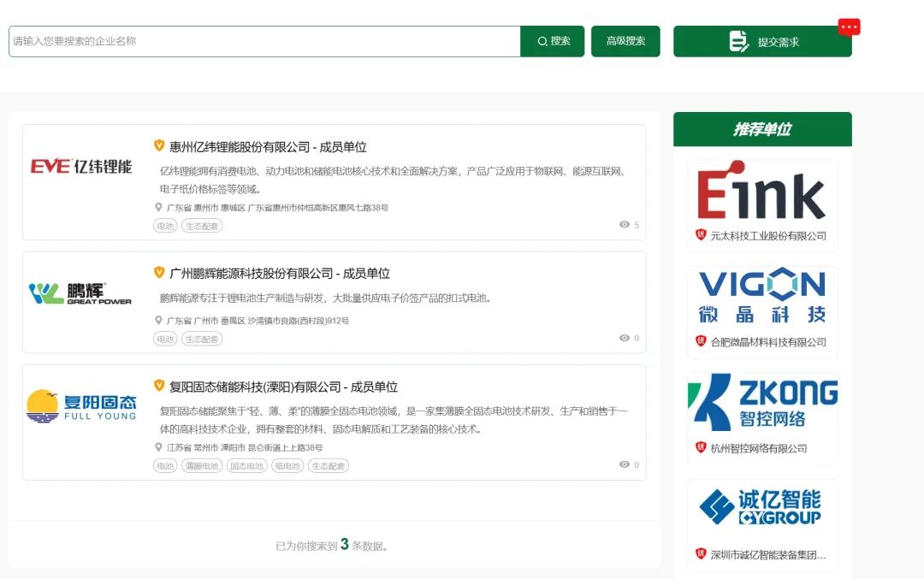Select the 电池 tag on the EVE card
Viewport: 924px width, 579px height.
164,226
